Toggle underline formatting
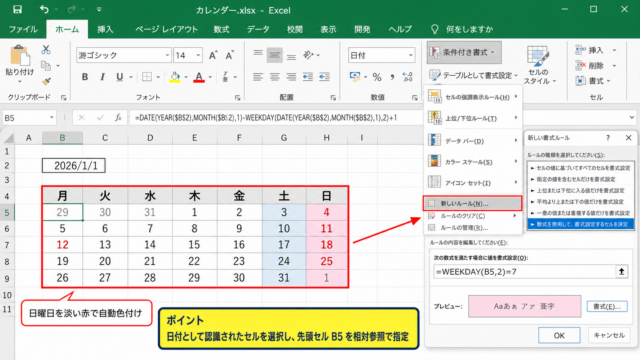Viewport: 640px width, 360px height. pos(120,77)
